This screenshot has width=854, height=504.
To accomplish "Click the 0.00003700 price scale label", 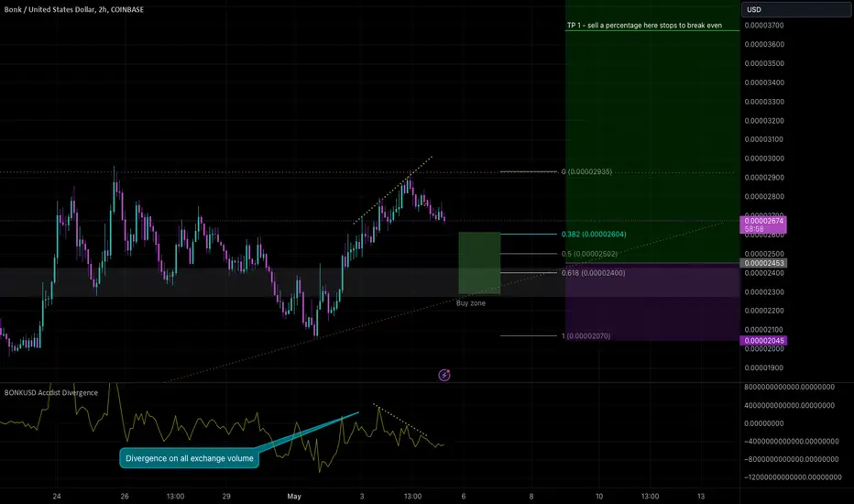I will pos(764,25).
